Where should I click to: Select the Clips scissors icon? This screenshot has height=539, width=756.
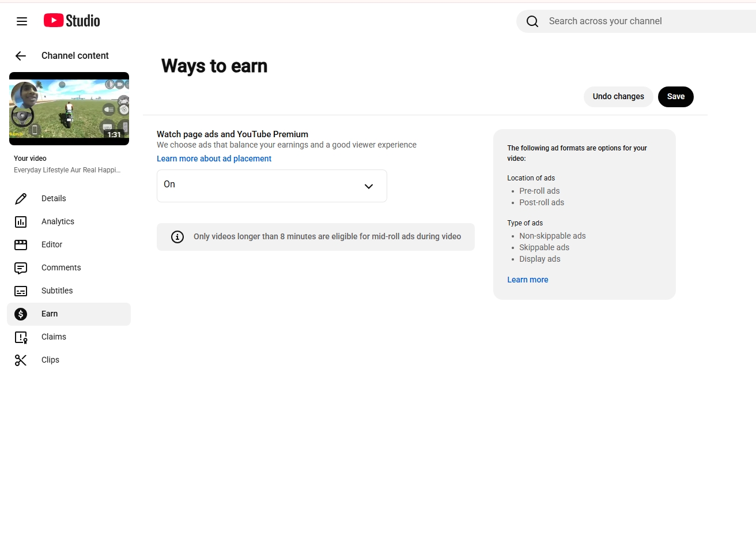[21, 360]
